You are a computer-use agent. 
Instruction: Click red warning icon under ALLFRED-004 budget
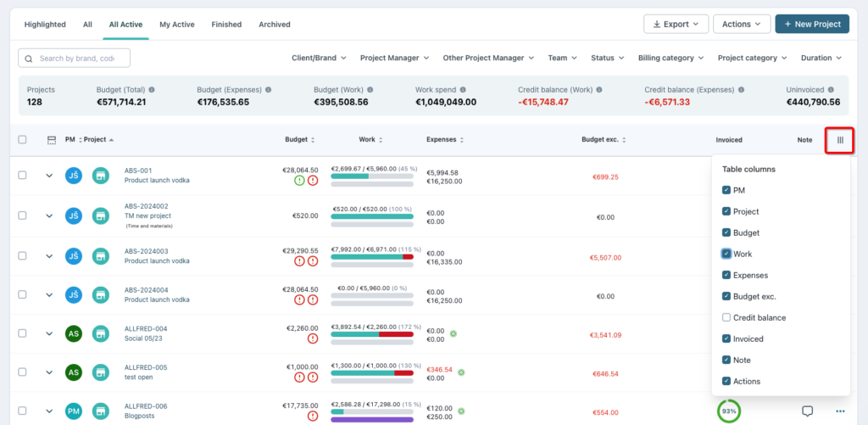313,338
